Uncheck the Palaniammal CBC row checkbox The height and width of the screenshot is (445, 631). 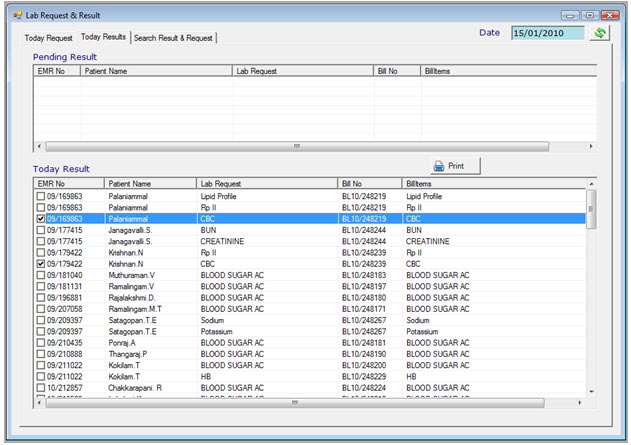point(41,219)
